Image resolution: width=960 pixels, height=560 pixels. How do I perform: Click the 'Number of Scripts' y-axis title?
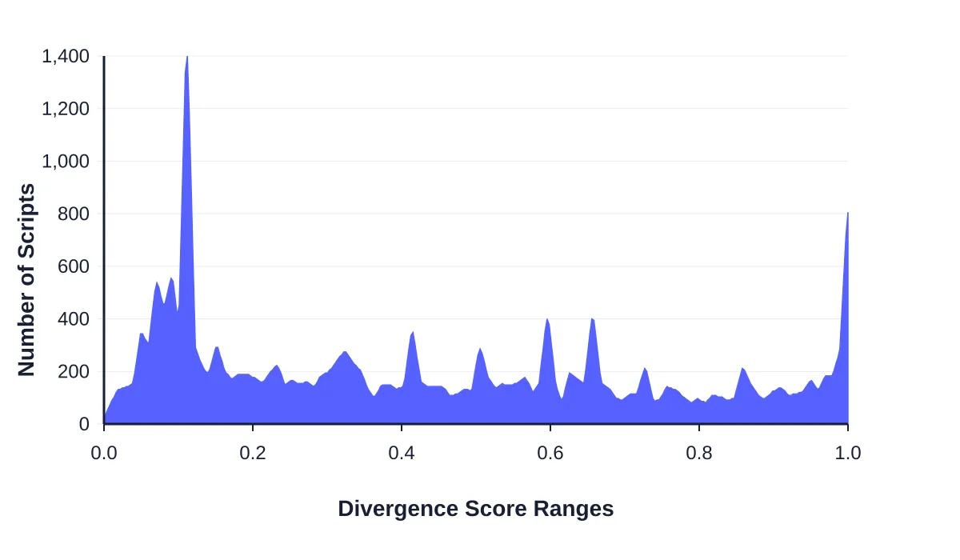(26, 280)
